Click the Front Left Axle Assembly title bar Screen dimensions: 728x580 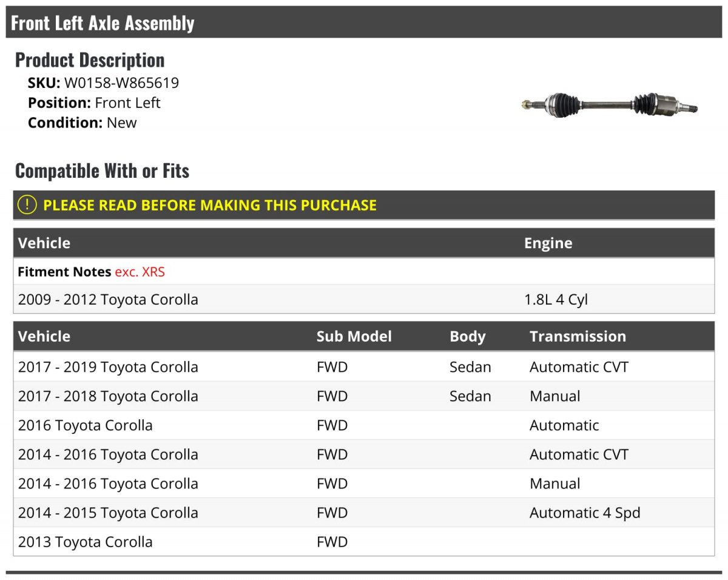point(103,23)
